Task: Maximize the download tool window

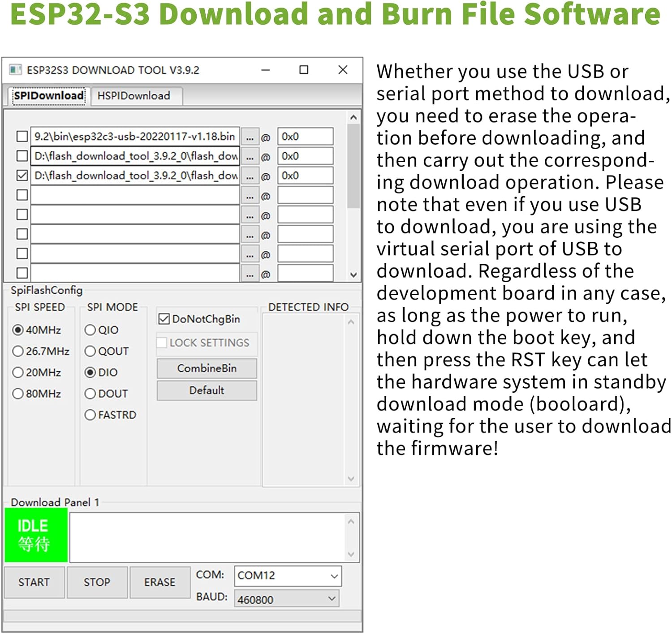Action: point(304,70)
